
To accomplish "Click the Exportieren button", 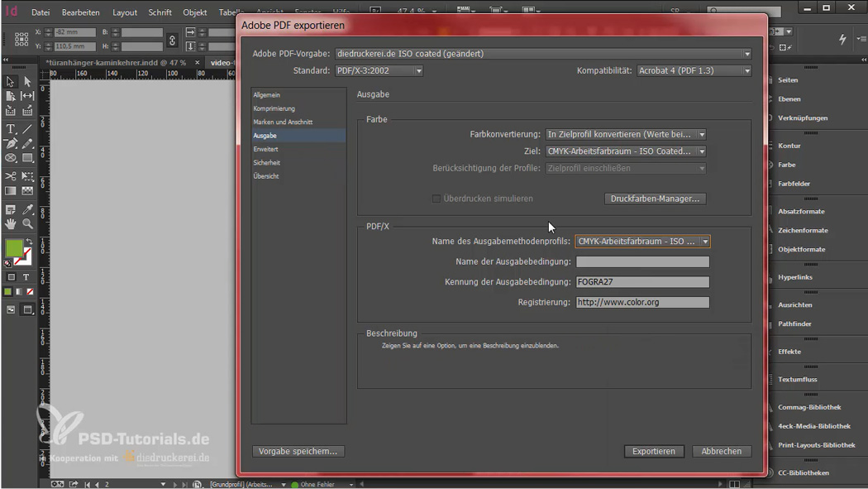I will [654, 451].
